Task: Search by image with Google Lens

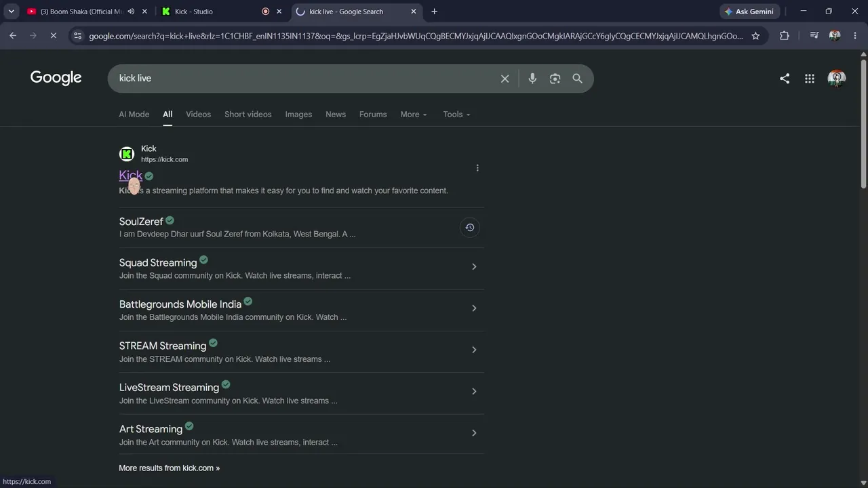Action: (x=555, y=79)
